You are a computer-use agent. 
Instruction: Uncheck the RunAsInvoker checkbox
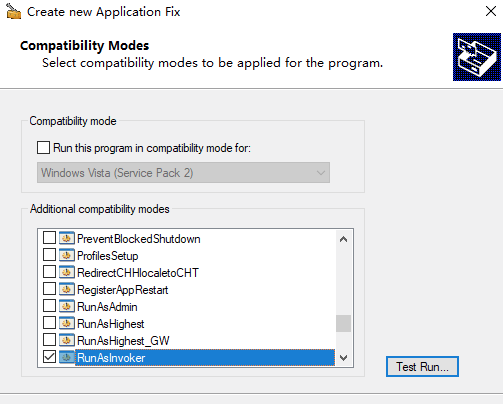49,357
